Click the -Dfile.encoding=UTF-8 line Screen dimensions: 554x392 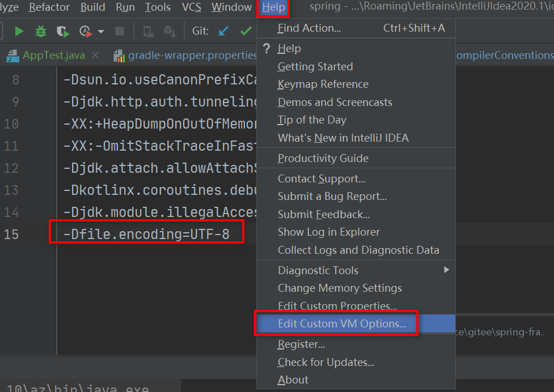click(147, 235)
